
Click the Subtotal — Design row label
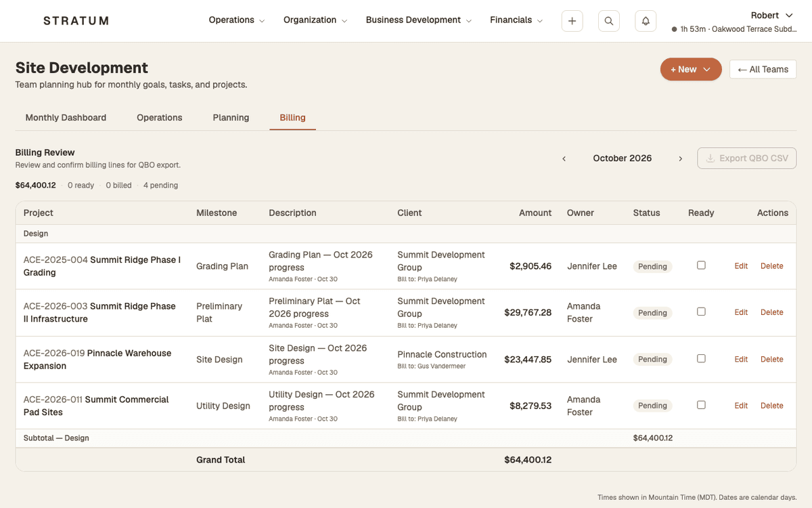[56, 438]
